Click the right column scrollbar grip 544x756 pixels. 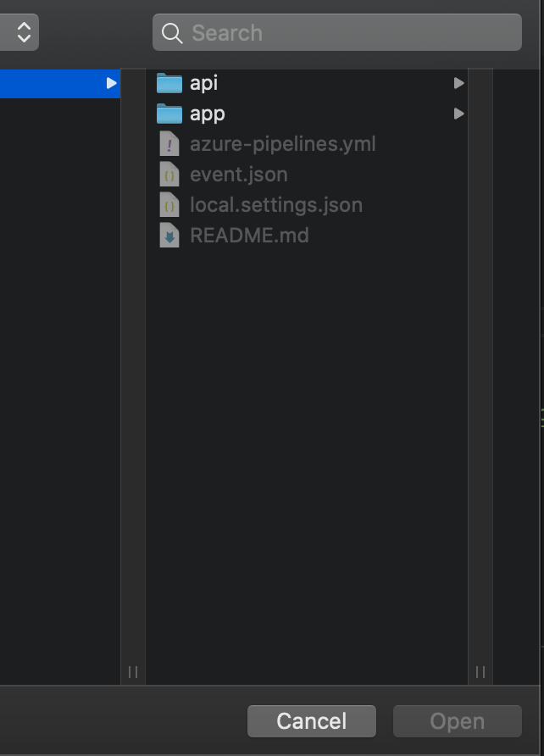[480, 671]
